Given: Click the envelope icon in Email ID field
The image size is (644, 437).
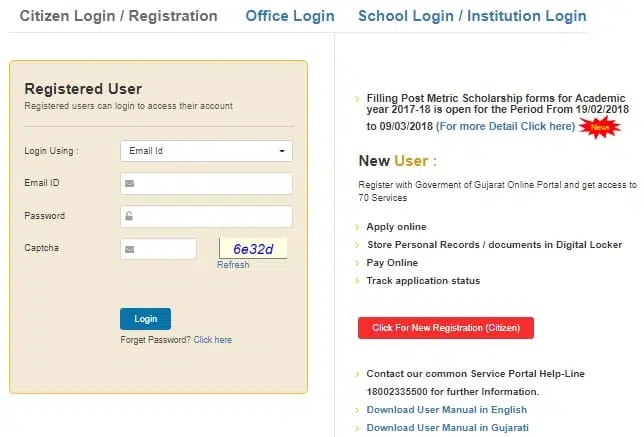Looking at the screenshot, I should tap(129, 183).
